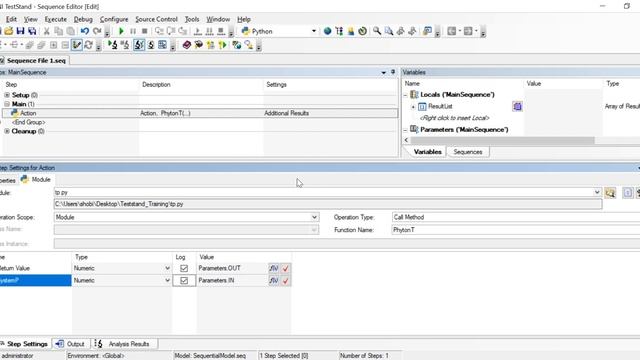Collapse the Main step group
Screen dimensions: 640x360
(7, 104)
